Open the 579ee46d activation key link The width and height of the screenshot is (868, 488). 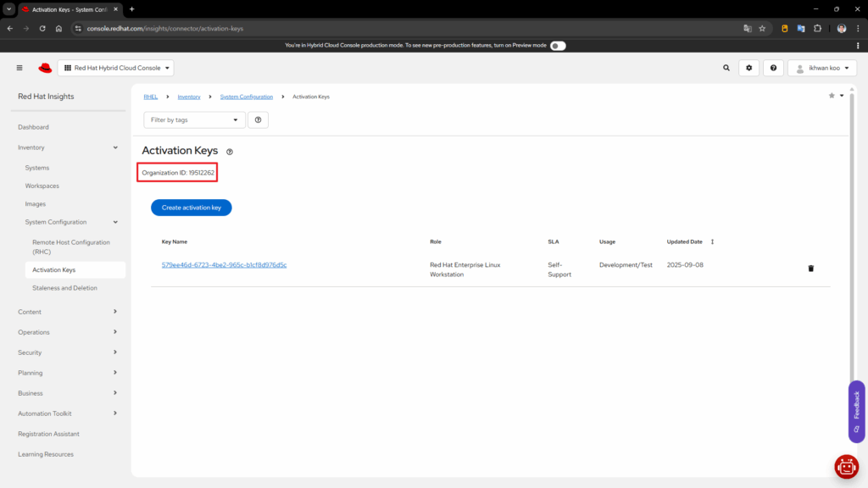tap(224, 265)
